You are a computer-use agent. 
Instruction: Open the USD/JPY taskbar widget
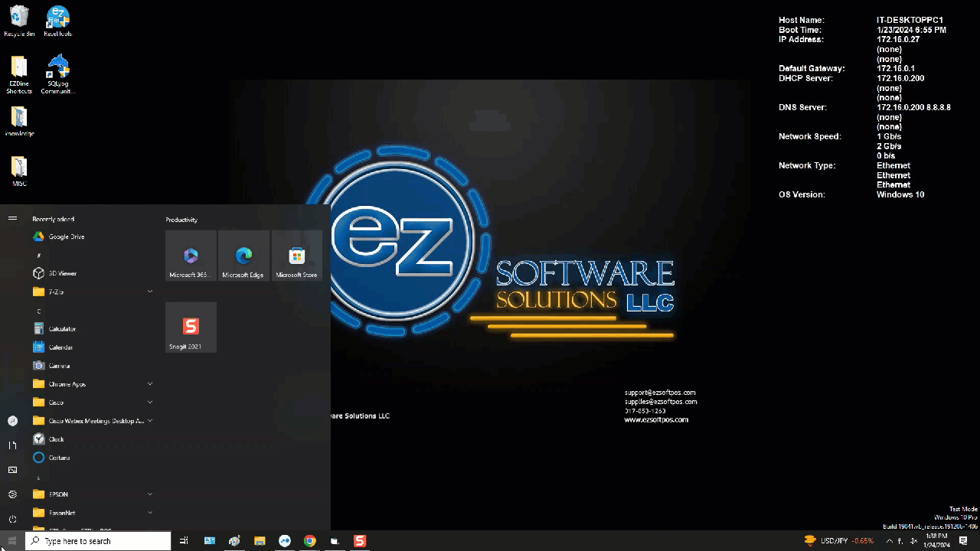click(x=838, y=541)
